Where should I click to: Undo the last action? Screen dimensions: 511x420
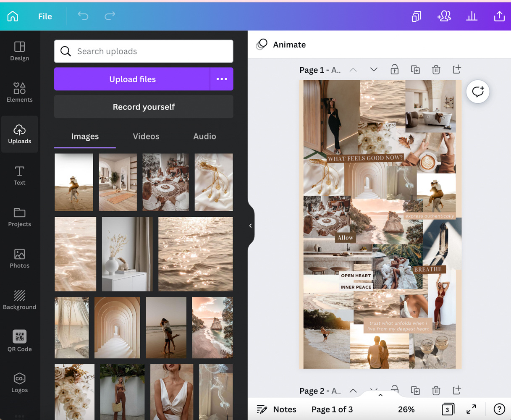coord(83,16)
